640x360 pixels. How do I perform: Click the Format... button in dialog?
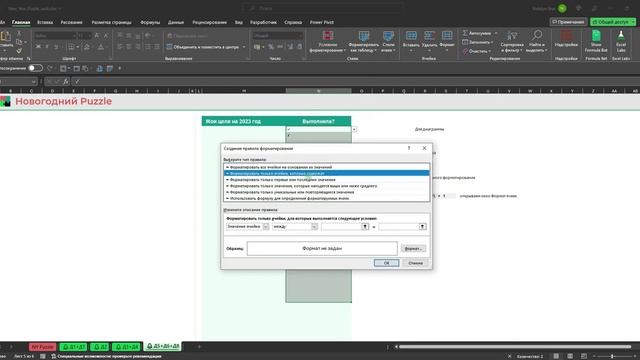[413, 249]
